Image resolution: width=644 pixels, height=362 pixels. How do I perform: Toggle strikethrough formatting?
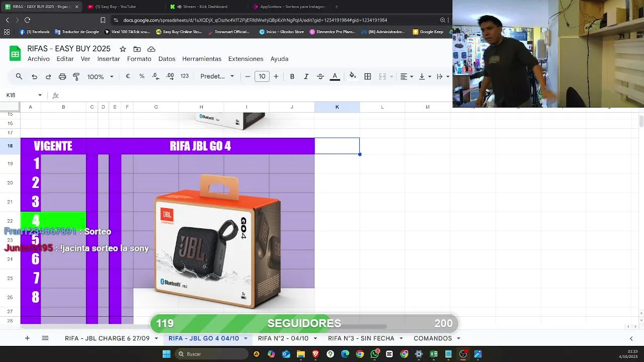click(320, 76)
